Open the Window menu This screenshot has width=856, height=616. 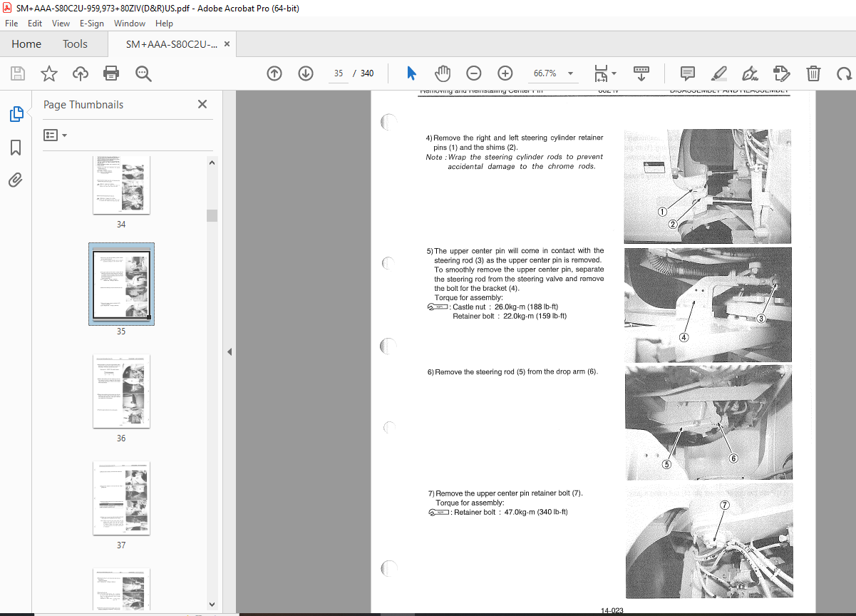click(130, 23)
